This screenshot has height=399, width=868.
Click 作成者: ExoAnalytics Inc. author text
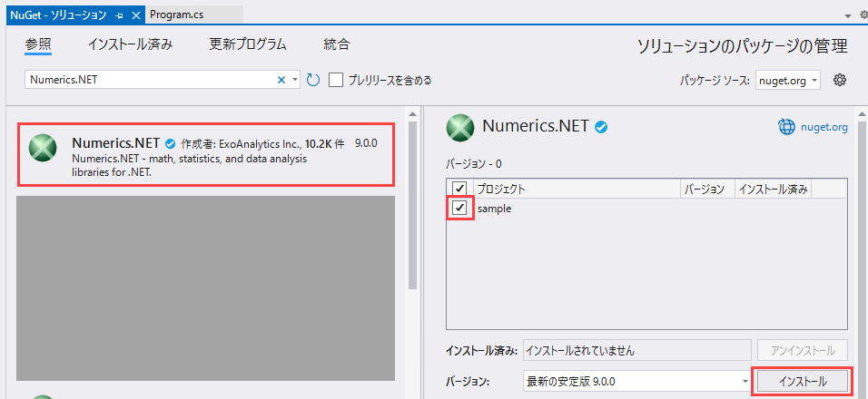(x=241, y=144)
